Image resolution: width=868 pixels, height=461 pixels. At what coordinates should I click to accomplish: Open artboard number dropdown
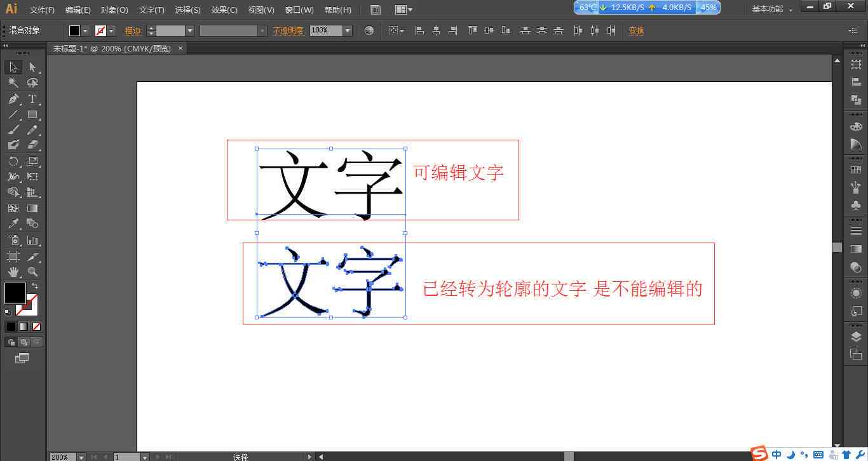click(x=144, y=457)
